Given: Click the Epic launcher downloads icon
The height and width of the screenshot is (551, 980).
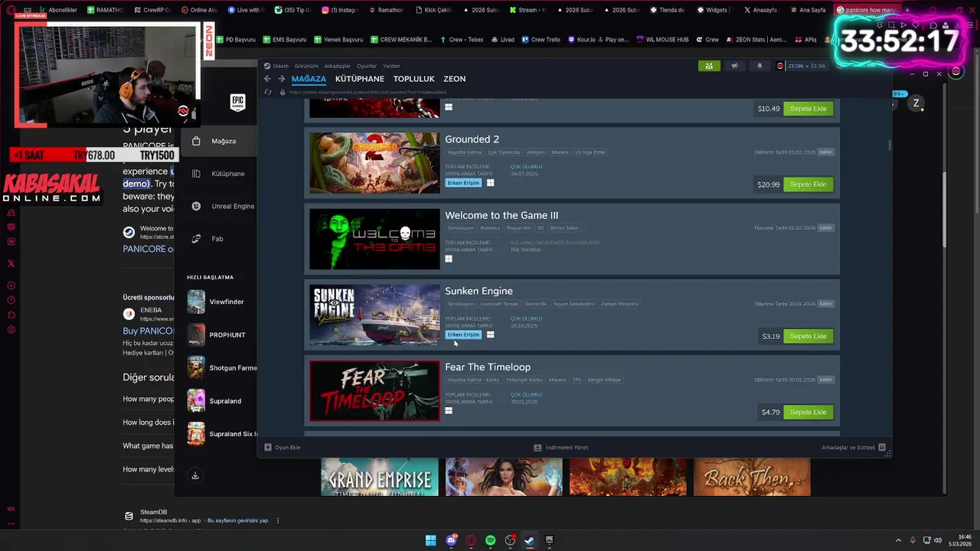Looking at the screenshot, I should (x=195, y=475).
